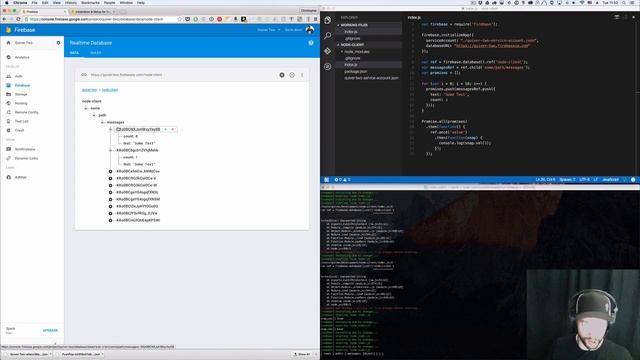The height and width of the screenshot is (360, 640).
Task: Click JavaScript language mode in VS Code status bar
Action: (611, 180)
